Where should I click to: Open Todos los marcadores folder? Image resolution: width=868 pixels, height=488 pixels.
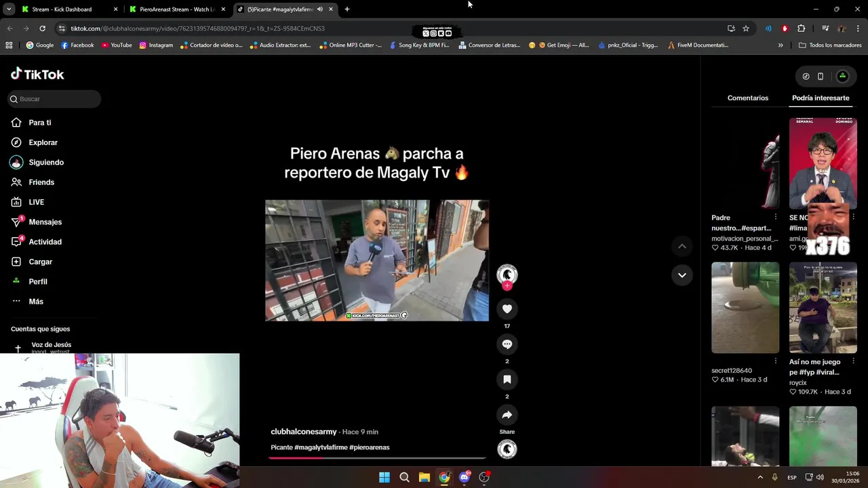(830, 45)
